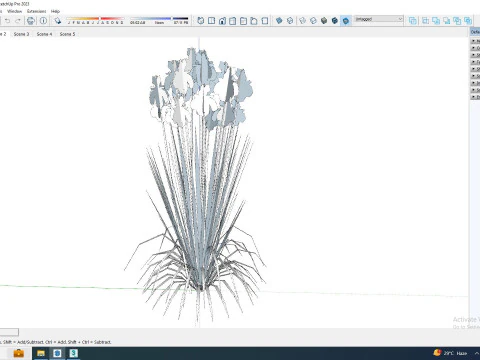480x360 pixels.
Task: Click the Outer Shell solid tool
Action: [413, 21]
